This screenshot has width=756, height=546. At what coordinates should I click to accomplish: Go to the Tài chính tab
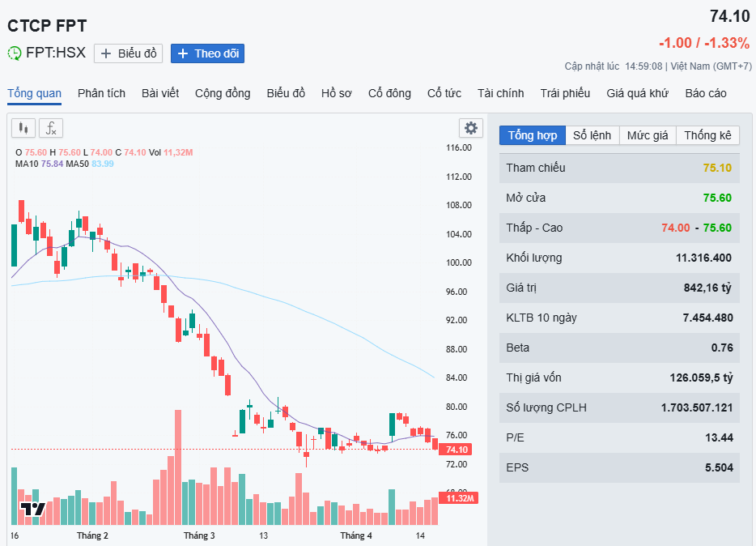[x=500, y=93]
